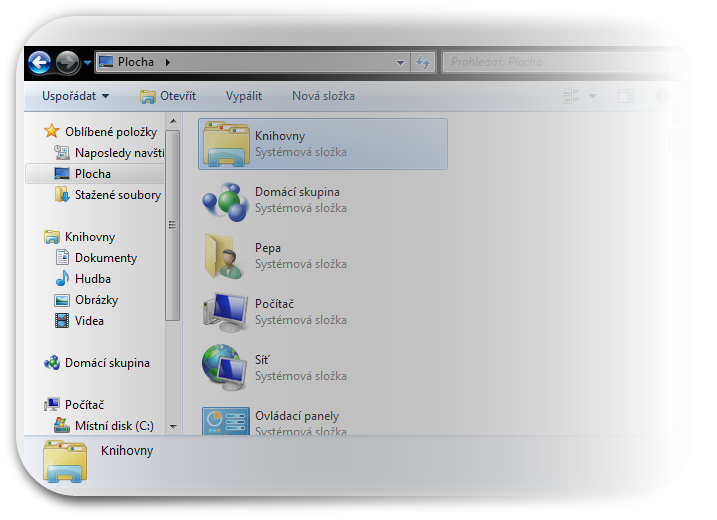
Task: Select Počítač in the navigation pane
Action: click(85, 405)
